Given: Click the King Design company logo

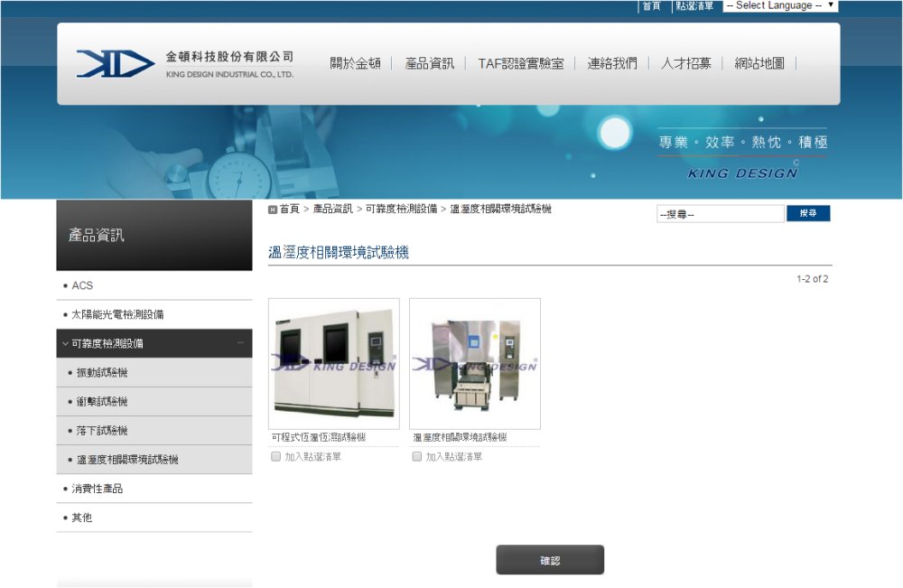Looking at the screenshot, I should (x=184, y=63).
